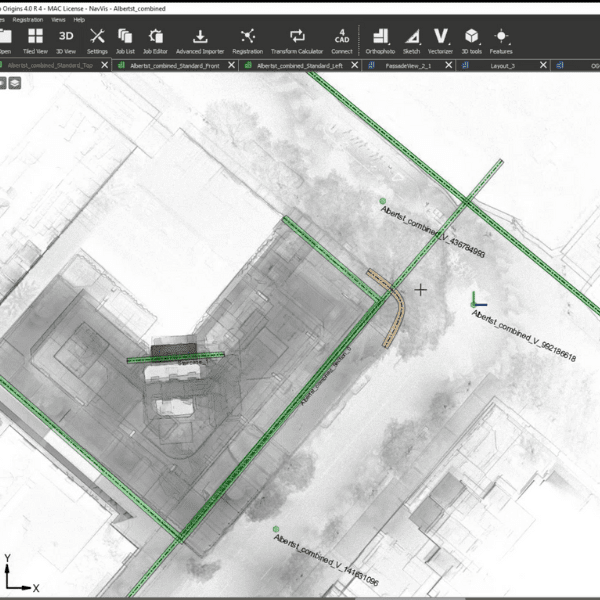
Task: Click the CAD Connect icon
Action: [x=342, y=39]
